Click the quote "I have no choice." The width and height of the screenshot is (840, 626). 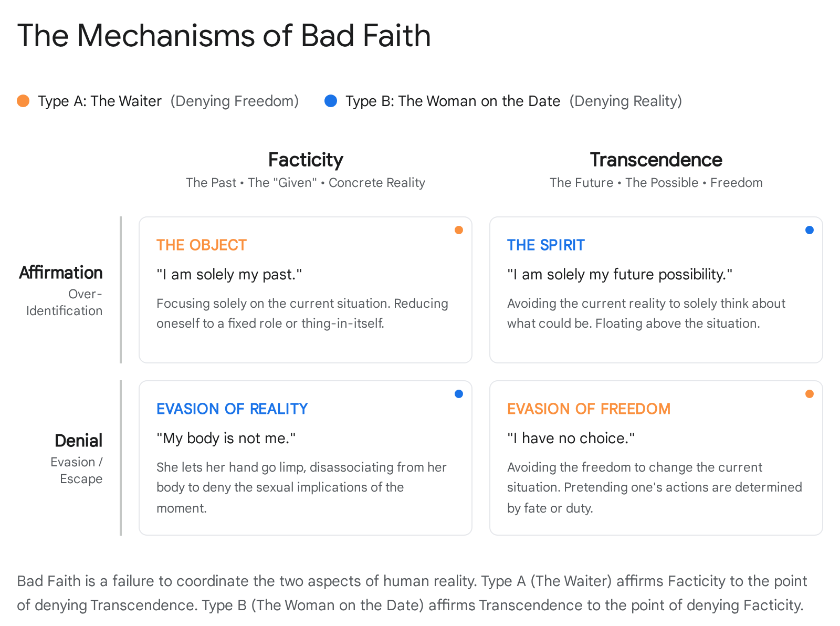tap(571, 439)
